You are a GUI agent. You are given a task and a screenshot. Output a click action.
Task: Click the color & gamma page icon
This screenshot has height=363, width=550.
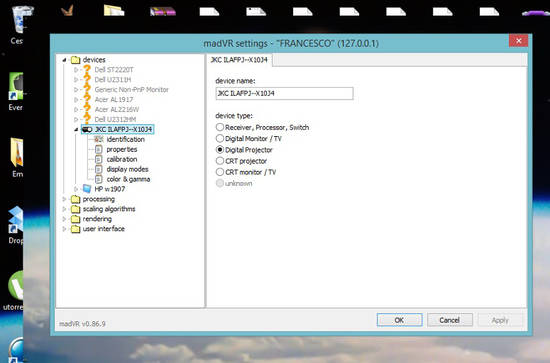[99, 180]
